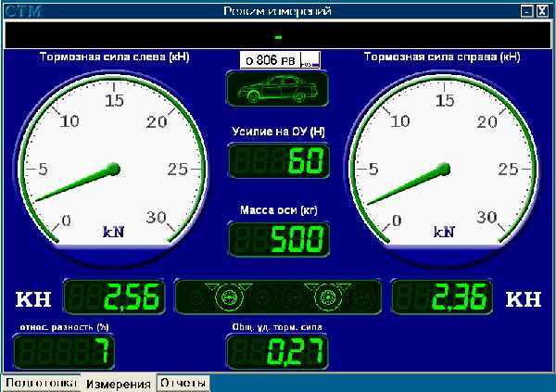Click the left KH unit label
Image resolution: width=556 pixels, height=392 pixels.
33,298
